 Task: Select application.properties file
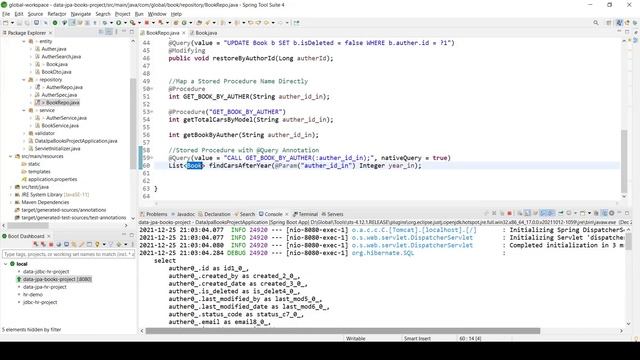point(52,179)
